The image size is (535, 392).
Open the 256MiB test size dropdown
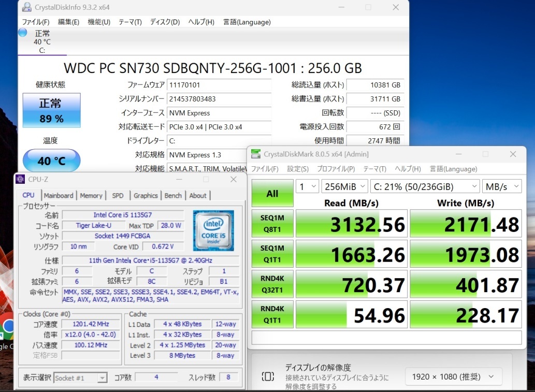(344, 186)
